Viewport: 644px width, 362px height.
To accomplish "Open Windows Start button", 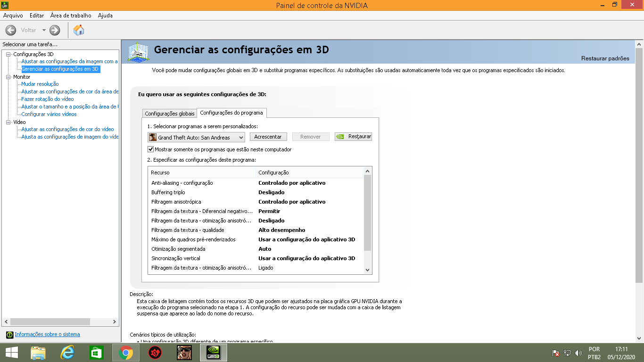I will tap(11, 353).
